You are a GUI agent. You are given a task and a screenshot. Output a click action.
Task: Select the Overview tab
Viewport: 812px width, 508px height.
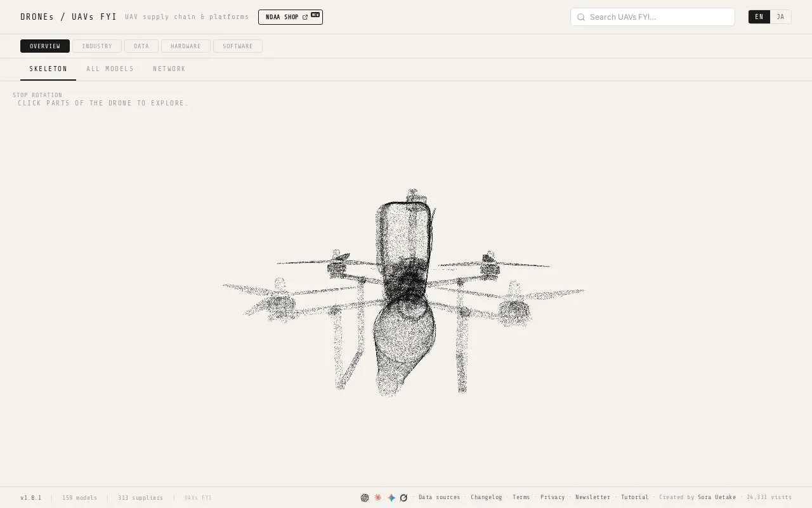coord(45,46)
